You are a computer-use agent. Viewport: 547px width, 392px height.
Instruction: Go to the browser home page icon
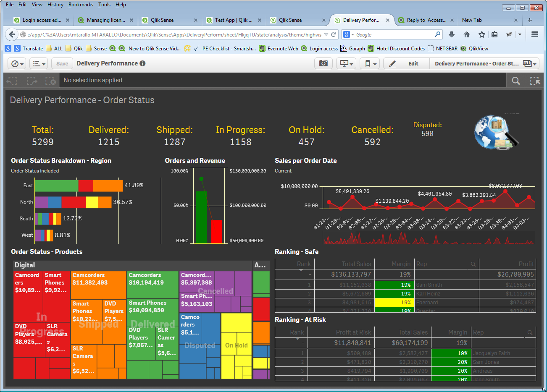pos(467,34)
